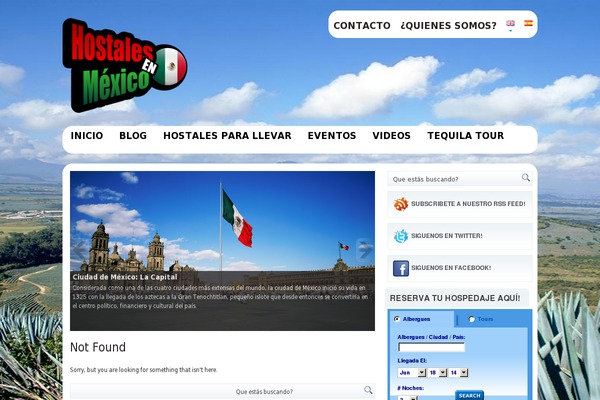Open the BLOG menu item
This screenshot has width=600, height=400.
(133, 136)
